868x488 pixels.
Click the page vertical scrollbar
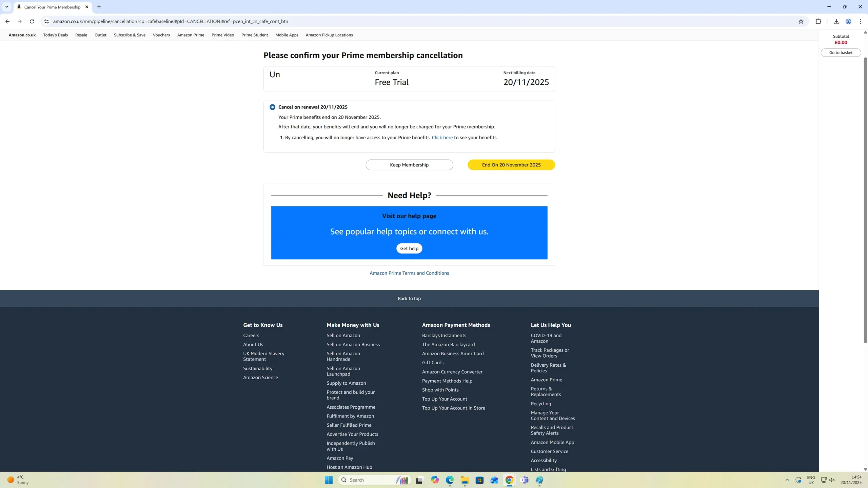point(865,200)
